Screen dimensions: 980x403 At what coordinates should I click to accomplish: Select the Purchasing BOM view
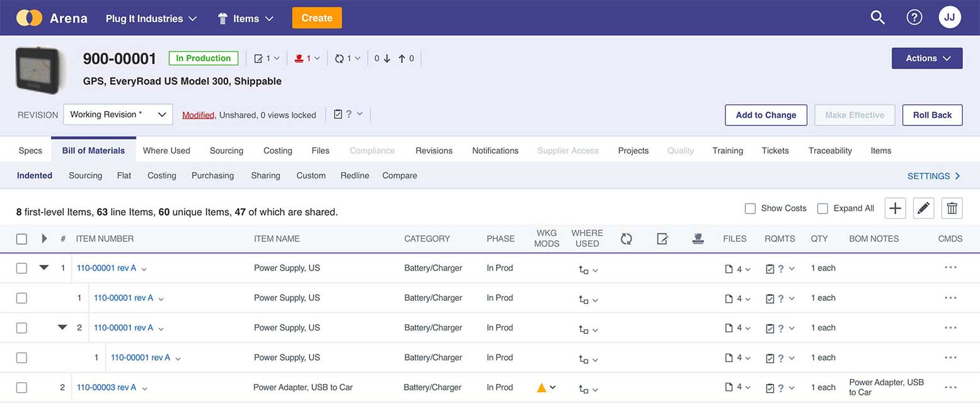pos(212,175)
